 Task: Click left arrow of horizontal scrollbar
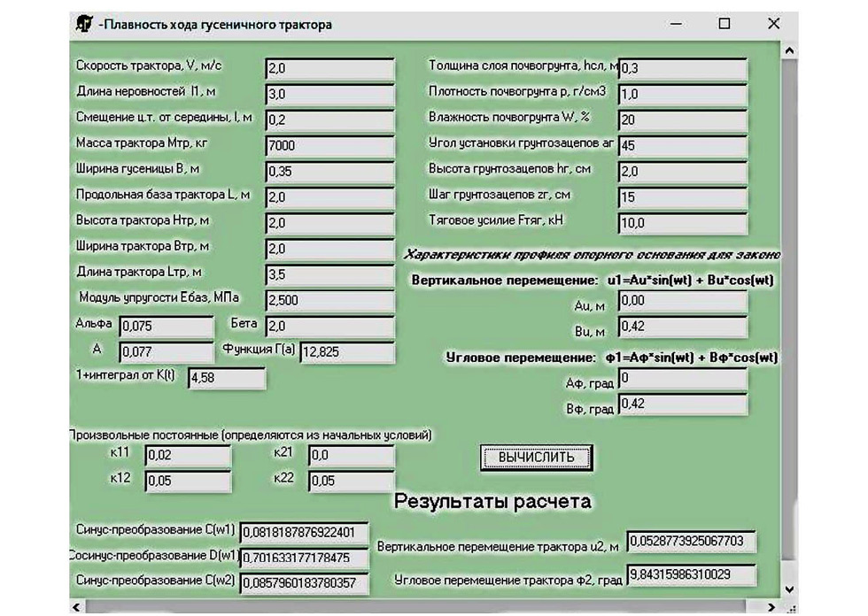[x=76, y=608]
